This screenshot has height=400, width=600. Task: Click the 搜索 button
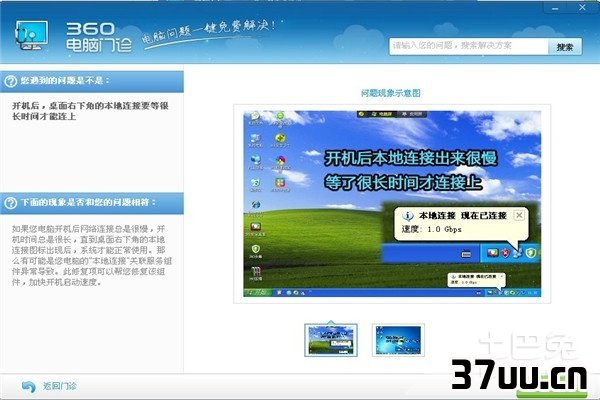click(x=565, y=47)
